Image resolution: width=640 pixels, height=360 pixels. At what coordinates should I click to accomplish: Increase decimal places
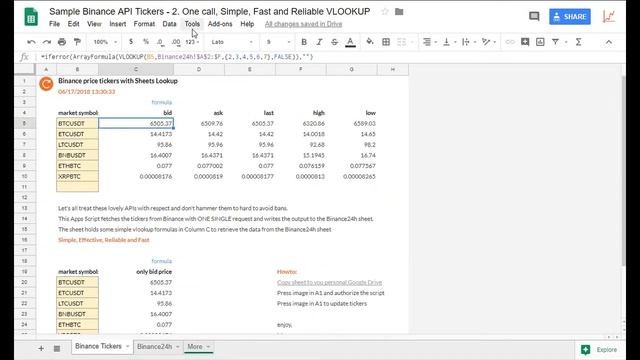pos(176,42)
